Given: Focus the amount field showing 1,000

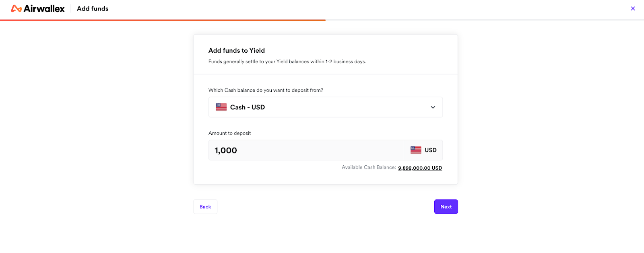Looking at the screenshot, I should (x=306, y=150).
